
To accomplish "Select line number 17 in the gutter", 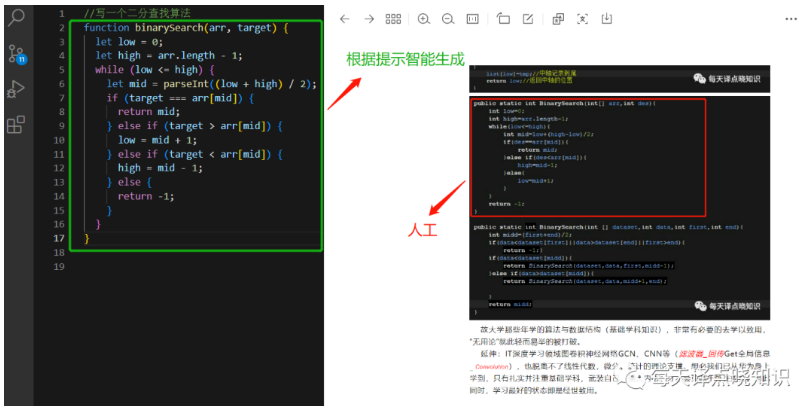I will coord(59,238).
